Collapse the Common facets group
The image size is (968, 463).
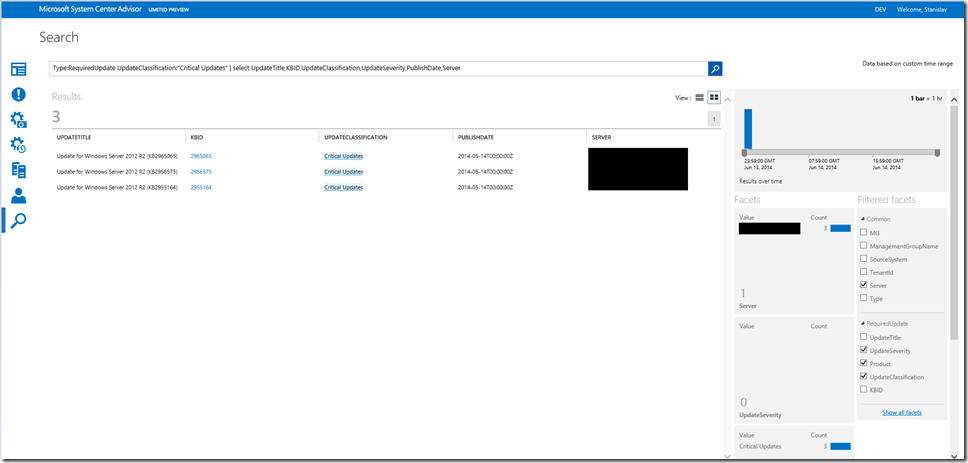pyautogui.click(x=861, y=219)
